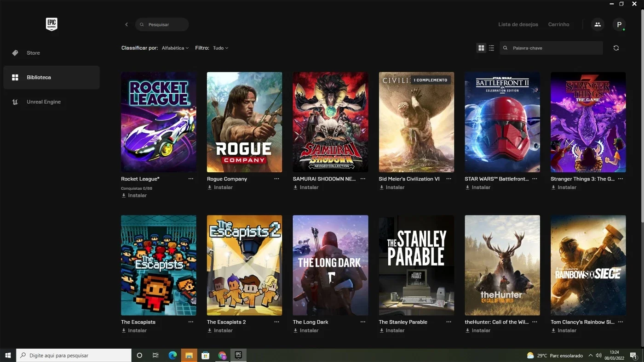Open more options for SAMURAI SHODOWN
This screenshot has height=362, width=644.
coord(363,179)
